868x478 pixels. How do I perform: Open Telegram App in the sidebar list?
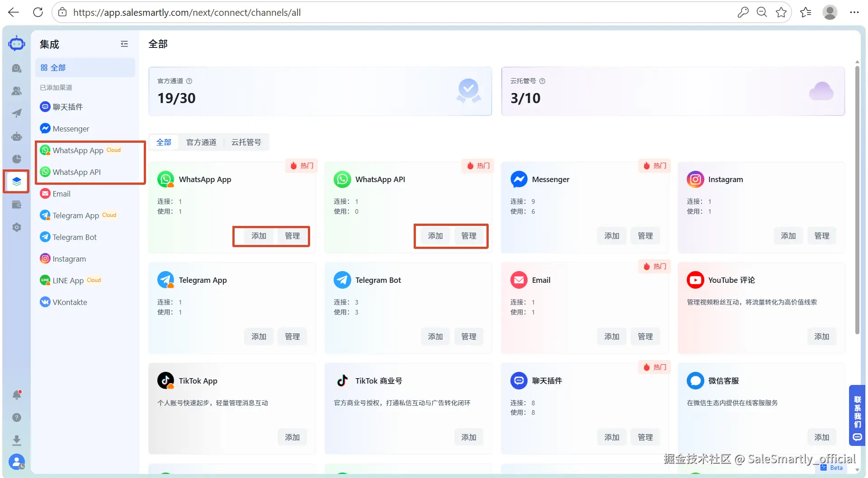tap(85, 216)
